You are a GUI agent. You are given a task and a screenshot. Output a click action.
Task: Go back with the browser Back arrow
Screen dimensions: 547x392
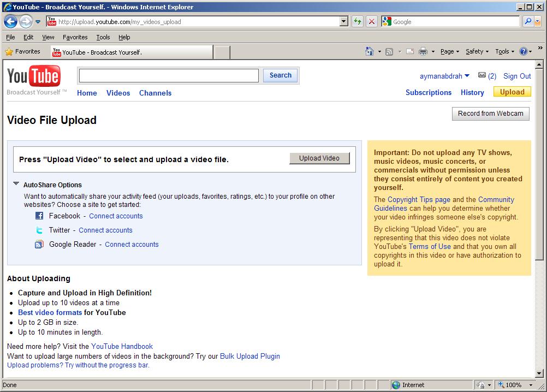10,22
